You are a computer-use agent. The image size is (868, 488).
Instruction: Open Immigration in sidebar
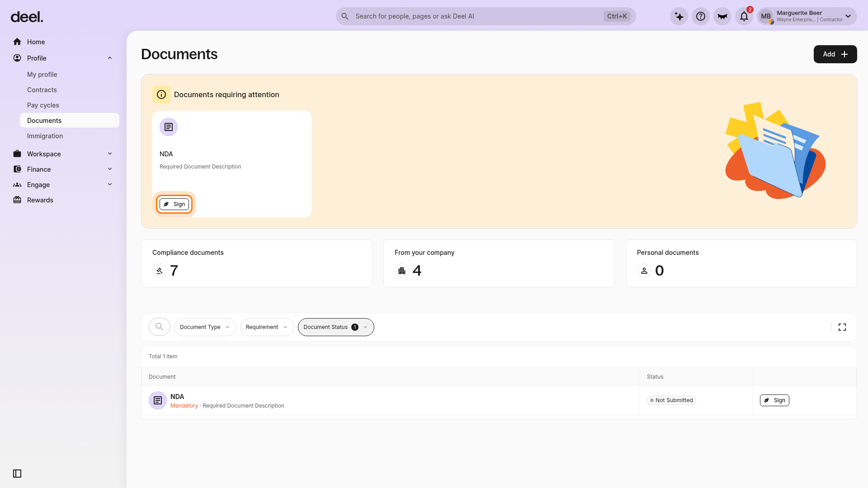[45, 136]
